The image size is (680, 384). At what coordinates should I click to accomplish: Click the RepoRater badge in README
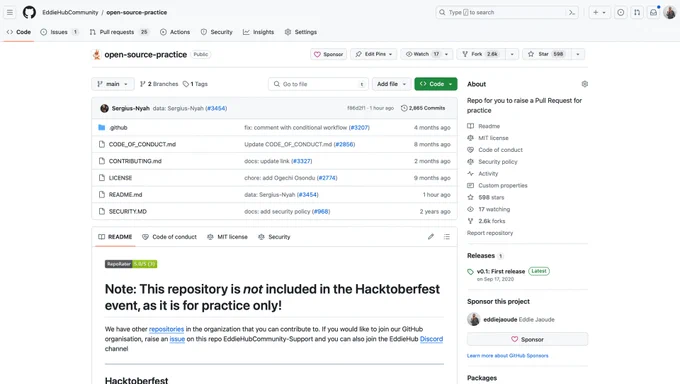coord(131,264)
